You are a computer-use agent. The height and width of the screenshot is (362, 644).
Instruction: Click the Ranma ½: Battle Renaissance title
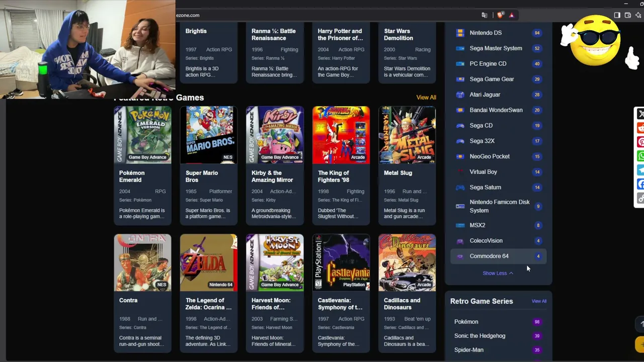tap(274, 35)
